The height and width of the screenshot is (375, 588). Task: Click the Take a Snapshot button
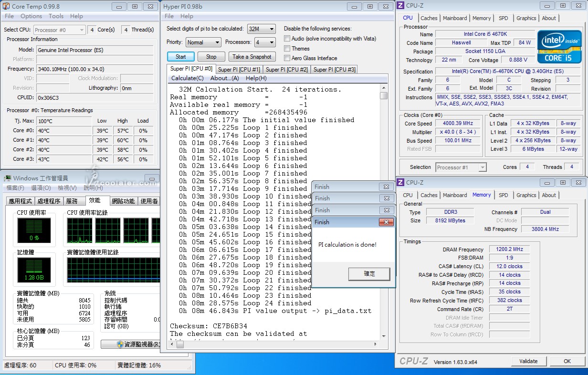point(252,57)
